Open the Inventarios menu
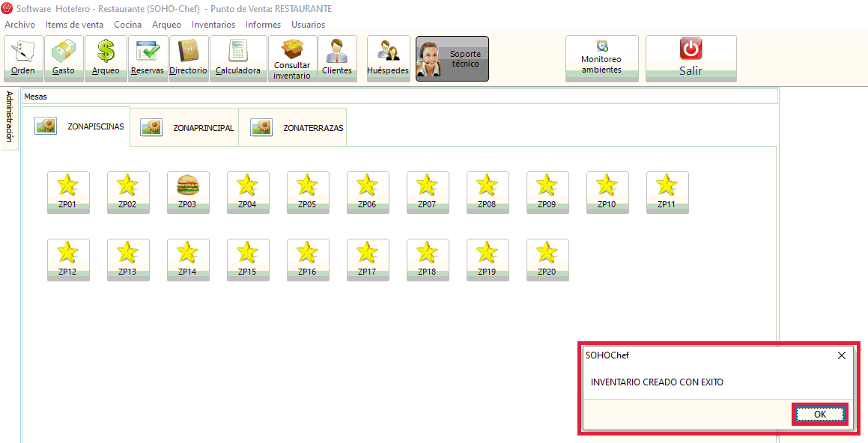This screenshot has height=443, width=868. pyautogui.click(x=213, y=25)
